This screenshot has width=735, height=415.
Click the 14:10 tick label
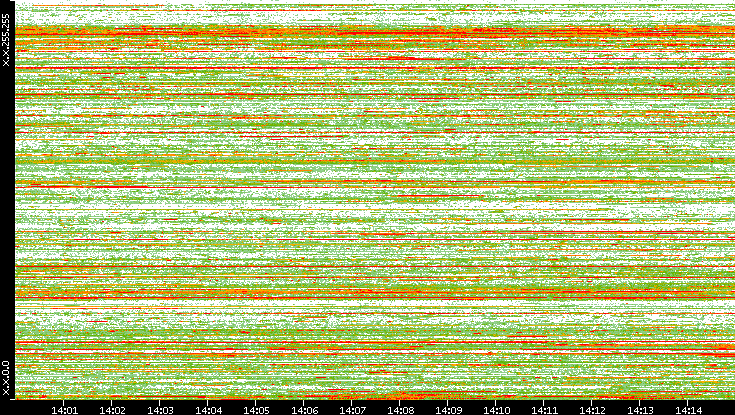(497, 409)
